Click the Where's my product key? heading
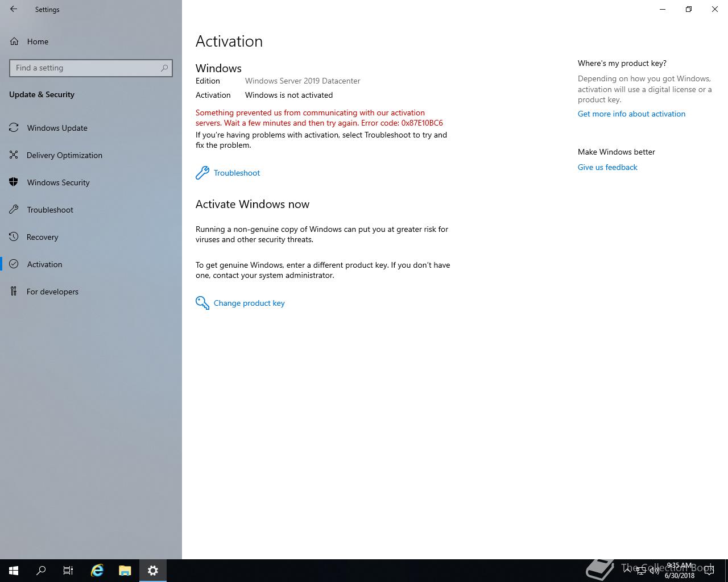728x582 pixels. coord(622,63)
